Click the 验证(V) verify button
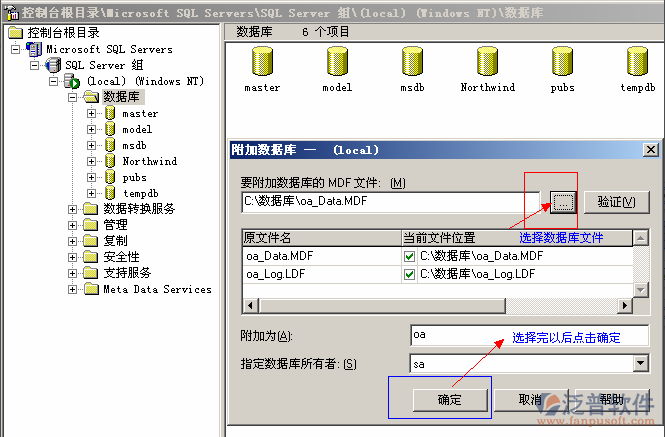665x437 pixels. click(x=617, y=202)
